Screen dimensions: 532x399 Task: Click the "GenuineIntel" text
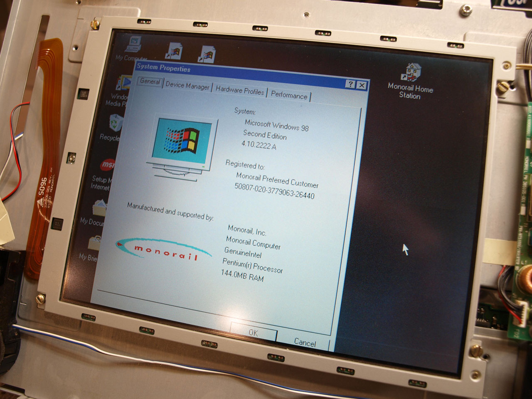click(243, 252)
